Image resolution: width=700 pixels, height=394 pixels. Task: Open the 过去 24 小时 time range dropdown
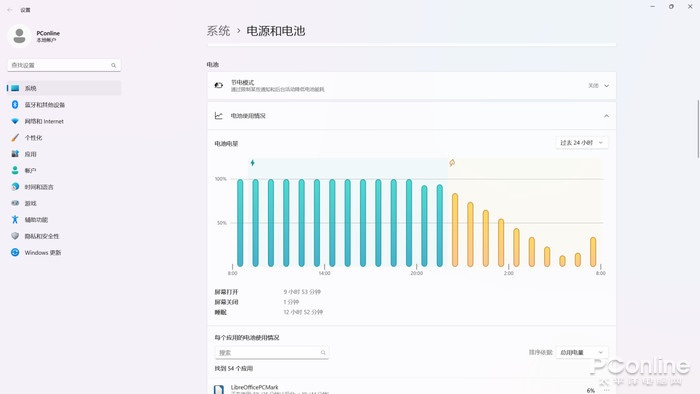pos(582,143)
